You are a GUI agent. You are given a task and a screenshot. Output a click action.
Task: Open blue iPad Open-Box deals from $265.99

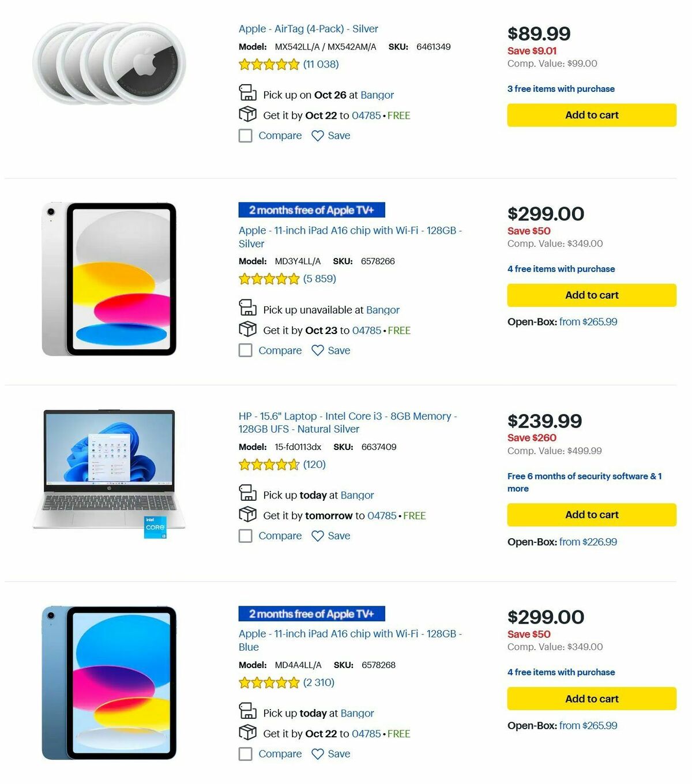(588, 725)
